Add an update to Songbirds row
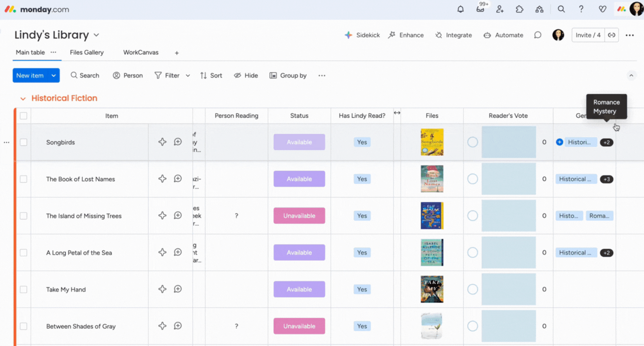 (178, 142)
